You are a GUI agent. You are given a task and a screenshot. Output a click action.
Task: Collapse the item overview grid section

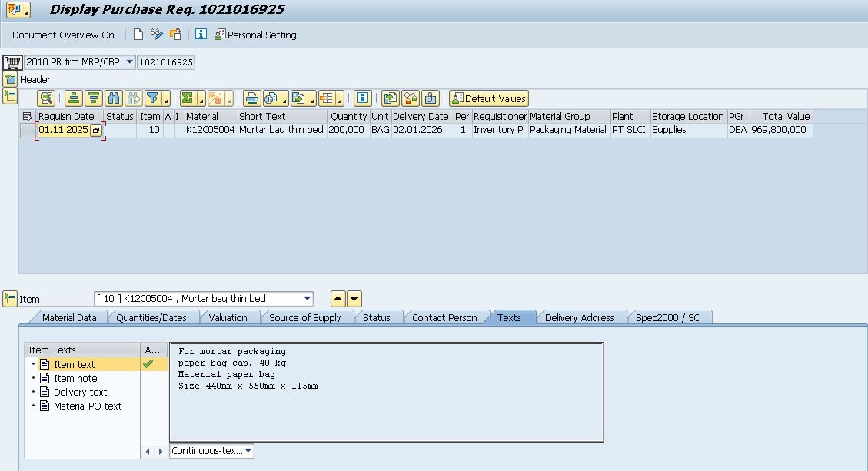click(9, 96)
